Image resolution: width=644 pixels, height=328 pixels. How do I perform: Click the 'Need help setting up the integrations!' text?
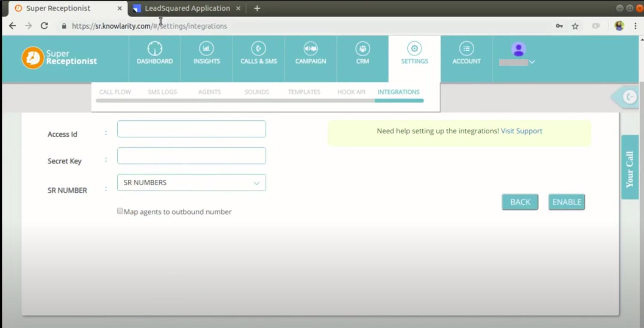438,131
